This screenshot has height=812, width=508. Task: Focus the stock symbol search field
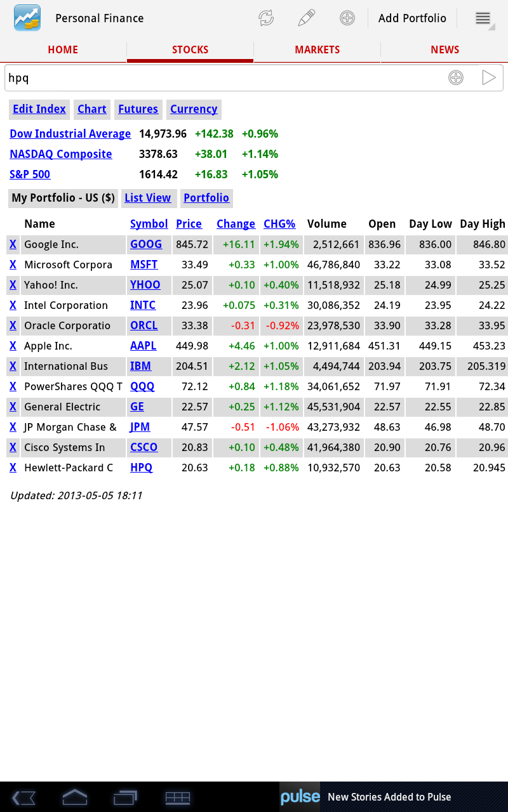coord(222,78)
